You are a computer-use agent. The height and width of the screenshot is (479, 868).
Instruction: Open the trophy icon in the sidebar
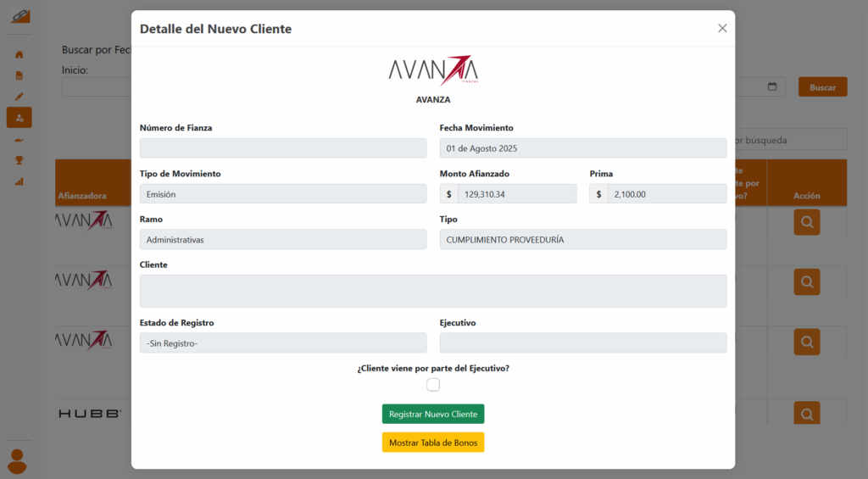click(x=19, y=159)
